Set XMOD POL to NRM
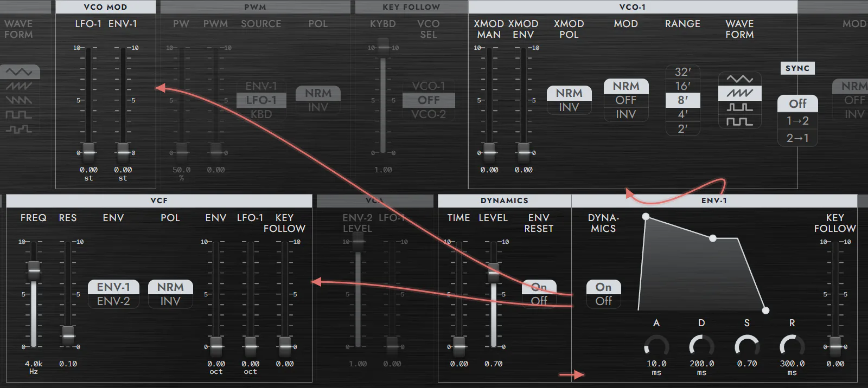The width and height of the screenshot is (868, 388). click(x=569, y=93)
